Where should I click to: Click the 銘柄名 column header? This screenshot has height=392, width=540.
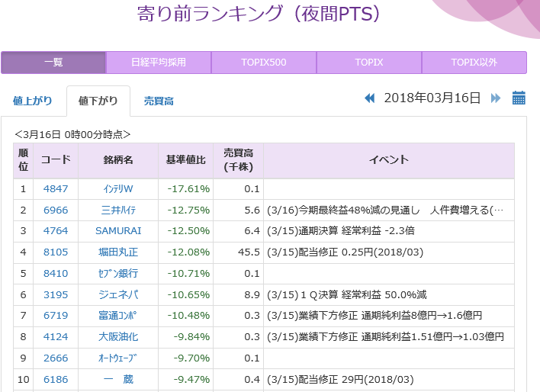(x=118, y=160)
